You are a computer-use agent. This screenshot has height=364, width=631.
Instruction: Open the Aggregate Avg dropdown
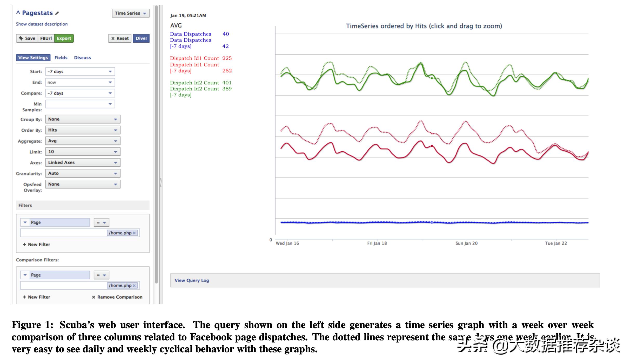[x=83, y=141]
